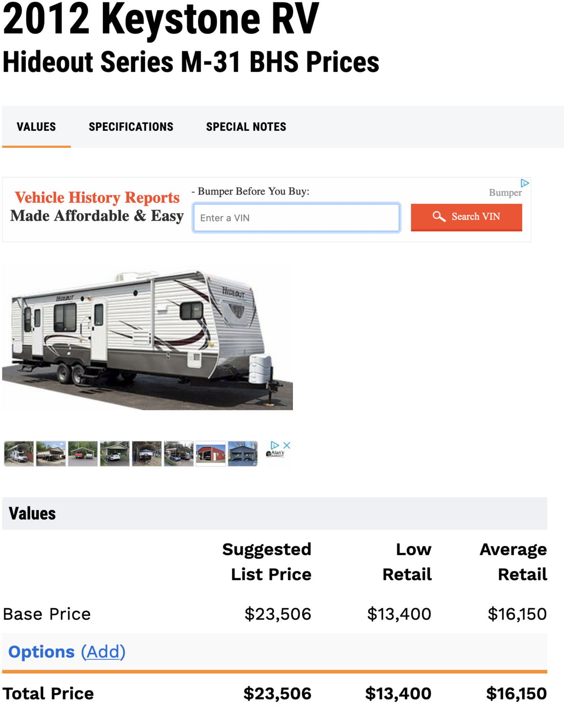Close the carport ad with X icon
The width and height of the screenshot is (564, 728).
[x=287, y=446]
